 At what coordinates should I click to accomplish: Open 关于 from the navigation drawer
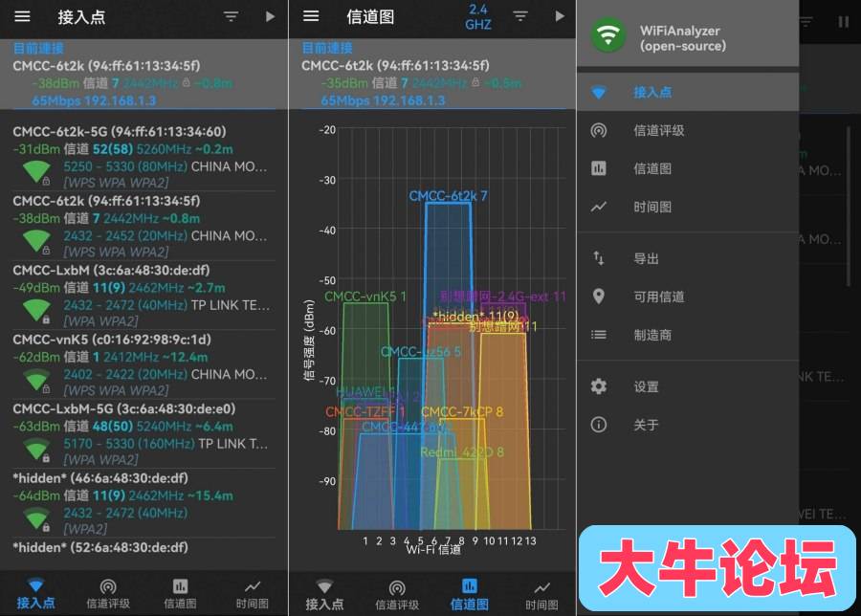pyautogui.click(x=688, y=425)
